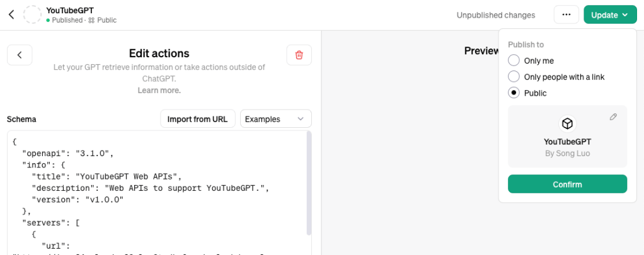Image resolution: width=644 pixels, height=255 pixels.
Task: Click the "Unpublished changes" status text
Action: (495, 15)
